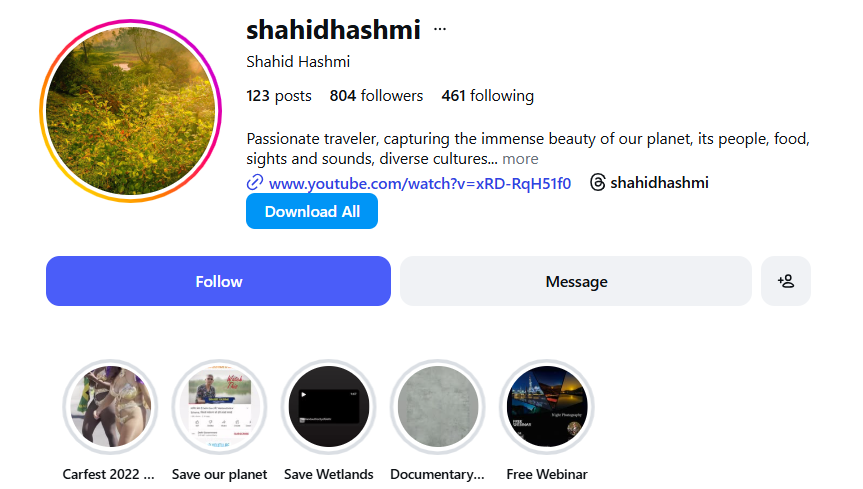The width and height of the screenshot is (863, 489).
Task: View the 804 followers list
Action: (x=376, y=96)
